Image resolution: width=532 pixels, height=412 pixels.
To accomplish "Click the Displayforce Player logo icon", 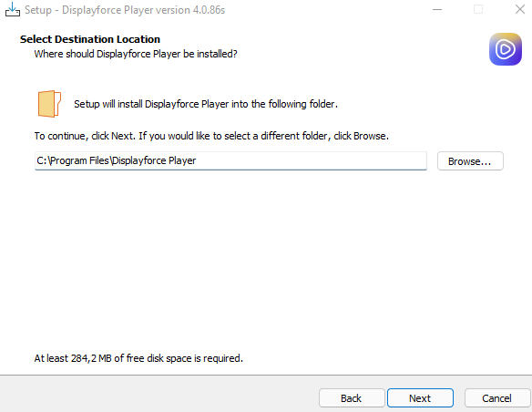I will pyautogui.click(x=506, y=49).
